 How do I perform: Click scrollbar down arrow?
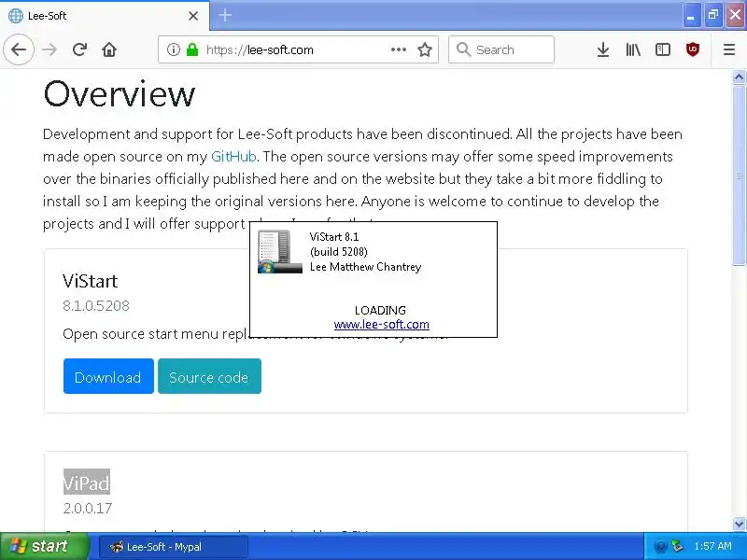(x=739, y=524)
